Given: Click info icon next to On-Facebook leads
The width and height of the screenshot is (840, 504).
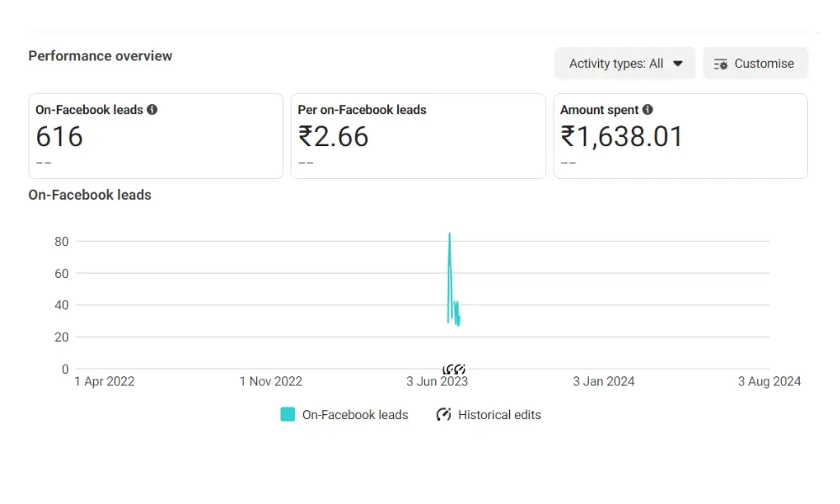Looking at the screenshot, I should pos(152,109).
